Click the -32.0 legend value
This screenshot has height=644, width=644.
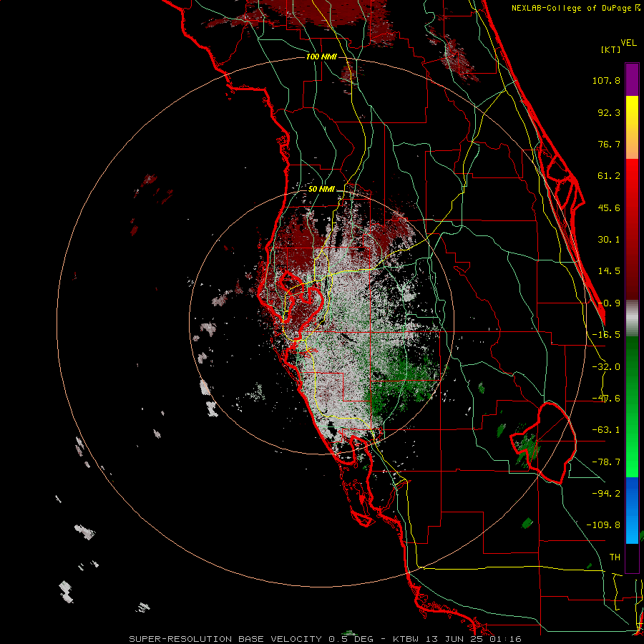point(606,367)
